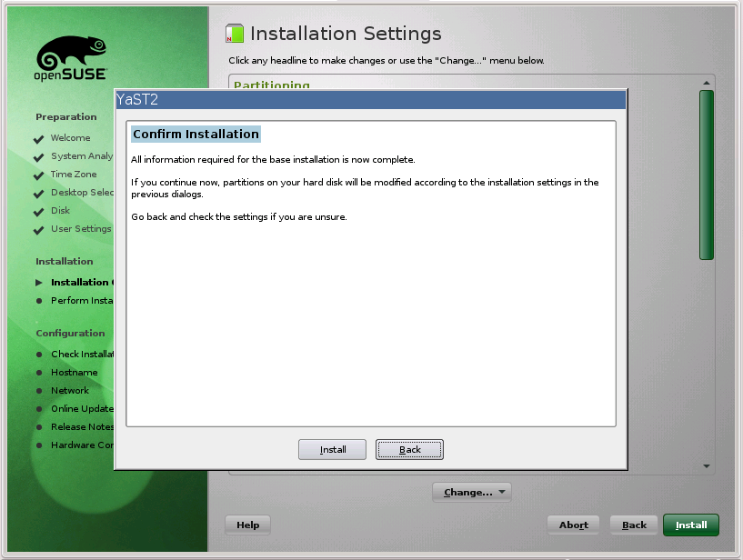
Task: Select the Hostname step text
Action: (x=75, y=373)
